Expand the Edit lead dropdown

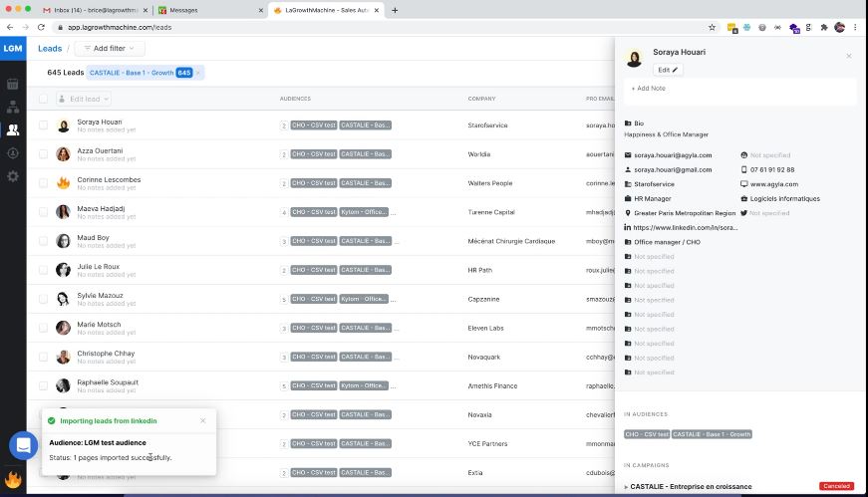(84, 99)
